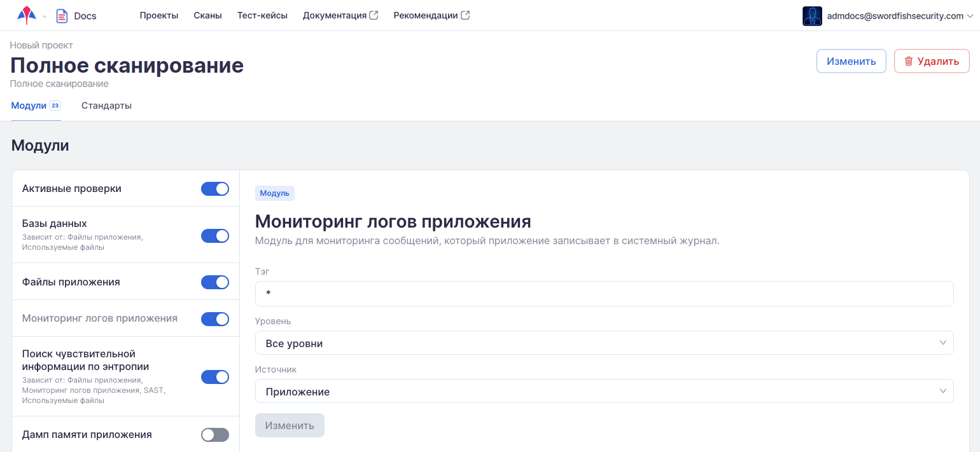This screenshot has width=980, height=452.
Task: Enable the Дамп памяти приложения toggle
Action: tap(215, 435)
